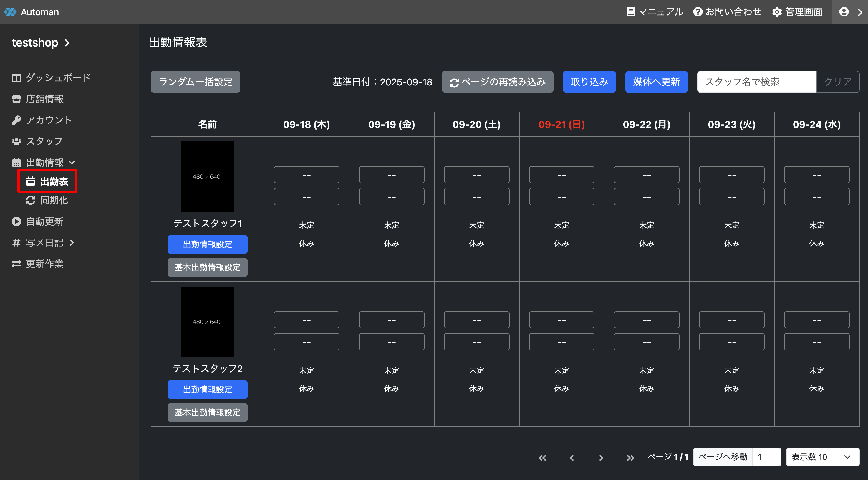Jump to last page double-arrow icon

pos(630,457)
